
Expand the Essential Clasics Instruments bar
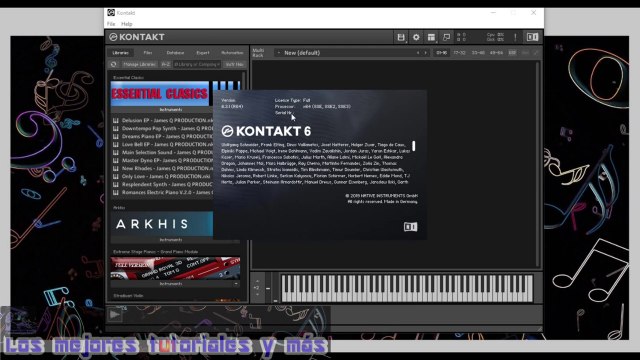(x=162, y=109)
